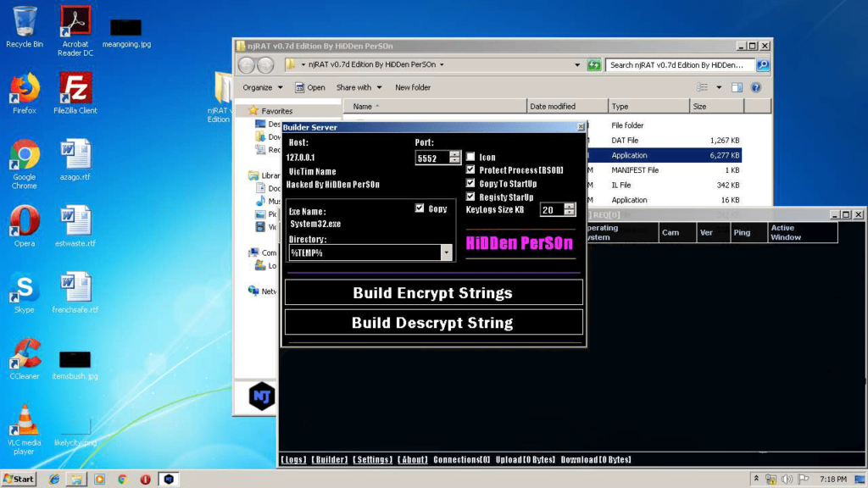Image resolution: width=868 pixels, height=488 pixels.
Task: Enable the Icon checkbox in Builder
Action: tap(470, 157)
